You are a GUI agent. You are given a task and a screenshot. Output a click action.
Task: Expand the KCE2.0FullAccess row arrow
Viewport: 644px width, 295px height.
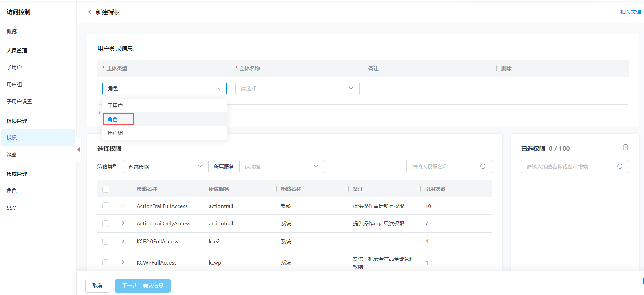point(123,241)
